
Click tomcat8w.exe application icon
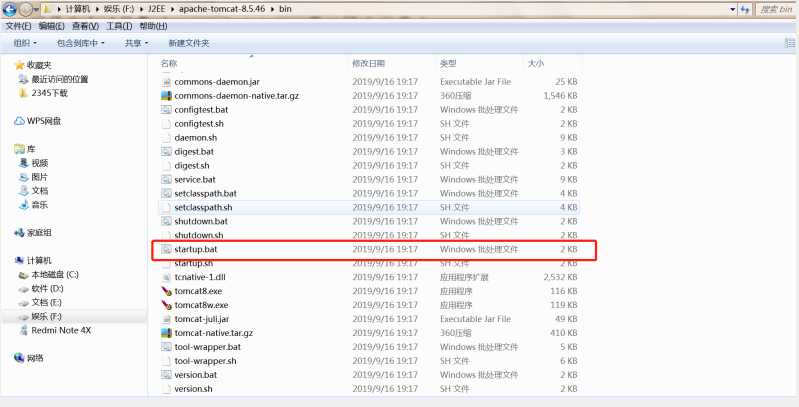[x=166, y=305]
